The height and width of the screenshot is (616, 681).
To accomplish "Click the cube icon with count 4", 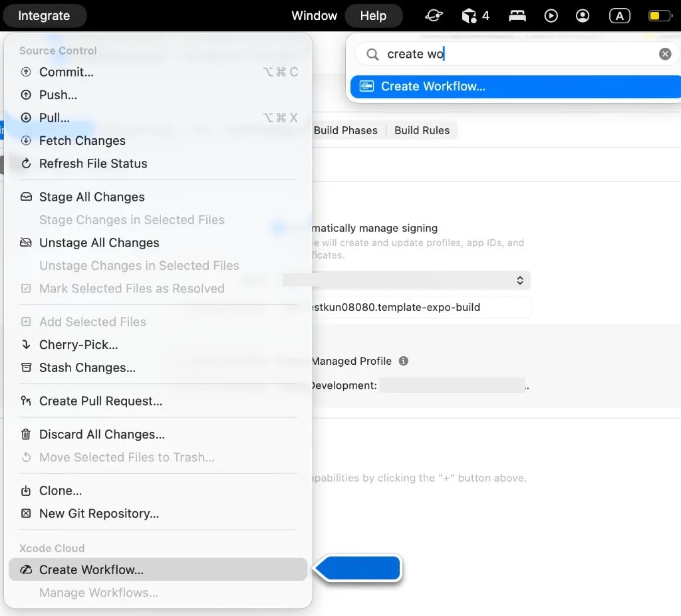I will [475, 16].
